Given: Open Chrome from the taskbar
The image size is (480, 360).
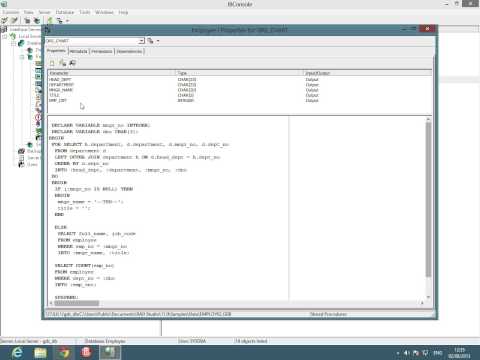Looking at the screenshot, I should pyautogui.click(x=64, y=352).
